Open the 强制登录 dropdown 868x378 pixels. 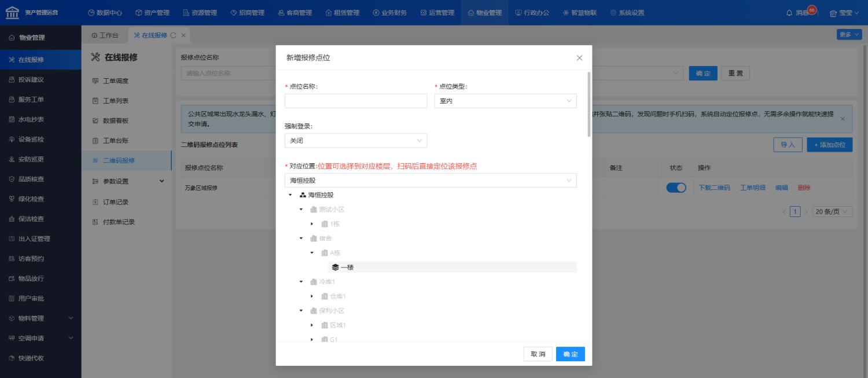(355, 141)
